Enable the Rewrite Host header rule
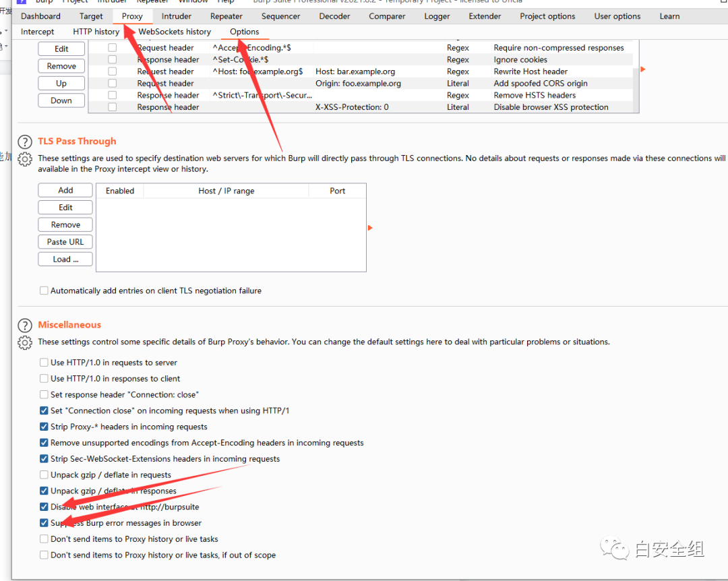 [113, 71]
